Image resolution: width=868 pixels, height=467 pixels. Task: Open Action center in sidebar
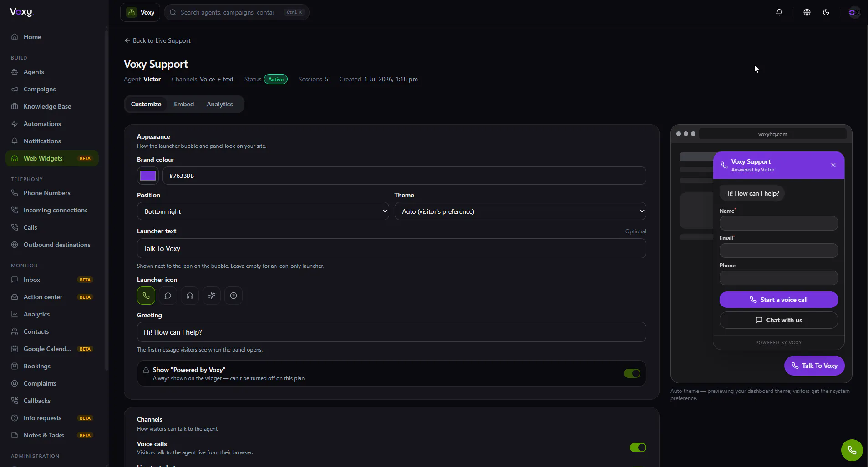coord(52,297)
